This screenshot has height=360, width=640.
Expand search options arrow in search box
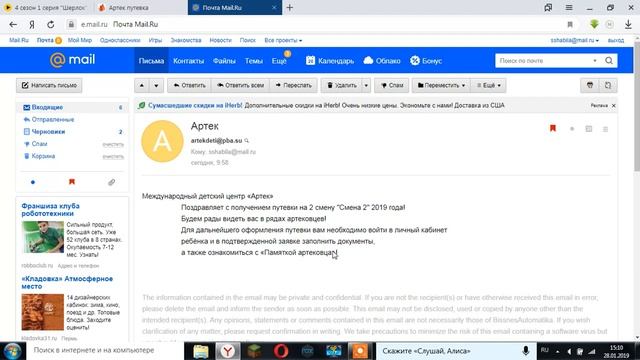(x=595, y=60)
